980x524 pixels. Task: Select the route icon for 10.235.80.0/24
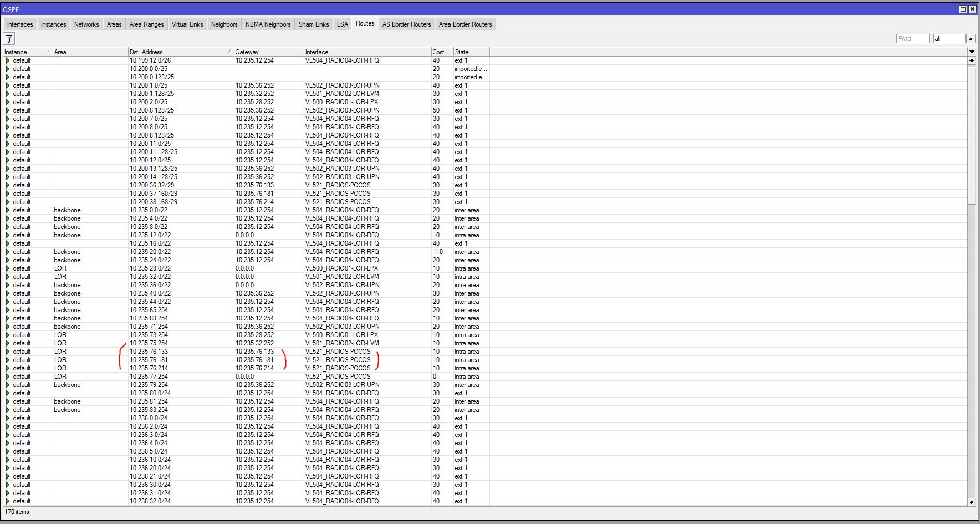pos(8,393)
